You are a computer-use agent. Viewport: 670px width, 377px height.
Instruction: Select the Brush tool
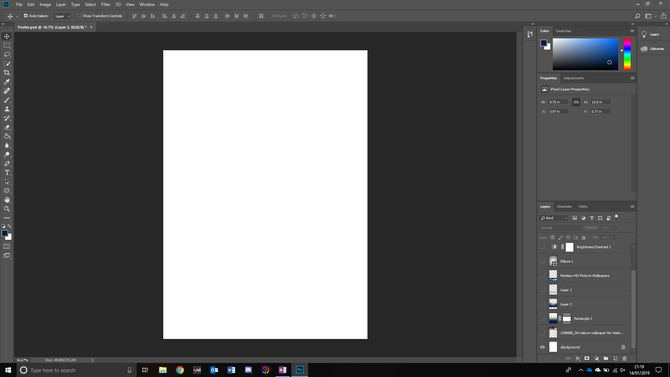[7, 100]
